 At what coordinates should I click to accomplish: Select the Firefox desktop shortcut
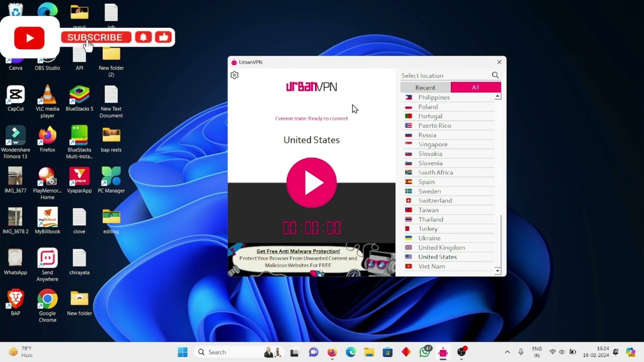click(x=47, y=139)
